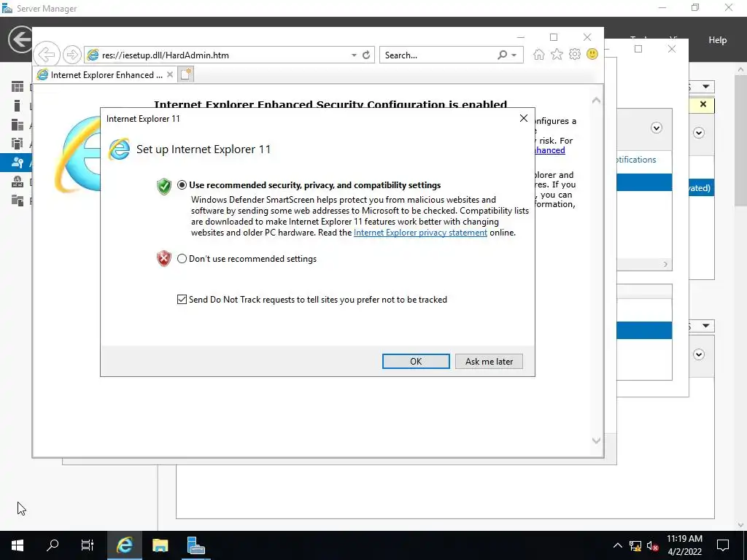
Task: Open File and Storage Services sidebar icon
Action: pos(18,201)
